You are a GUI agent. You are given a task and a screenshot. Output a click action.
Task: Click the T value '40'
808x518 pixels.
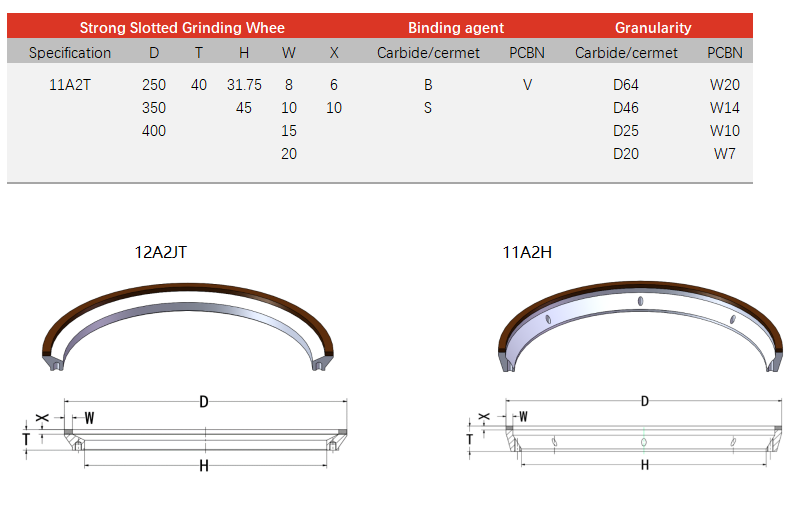coord(199,85)
